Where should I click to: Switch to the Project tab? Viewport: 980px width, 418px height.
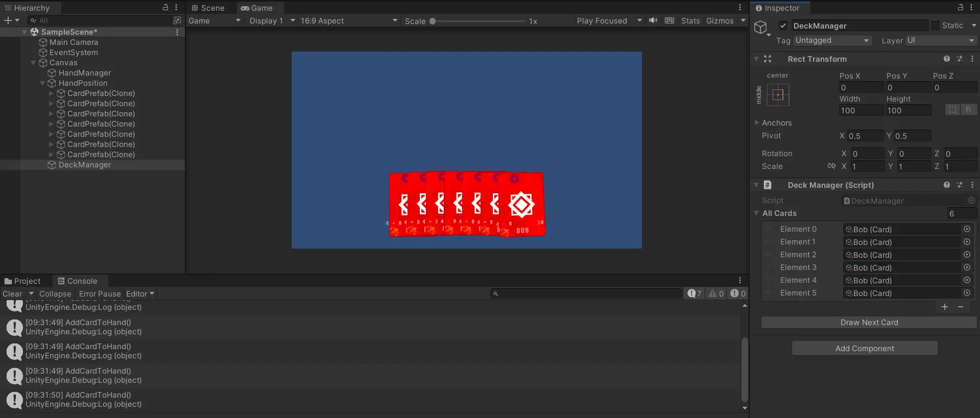(x=22, y=281)
